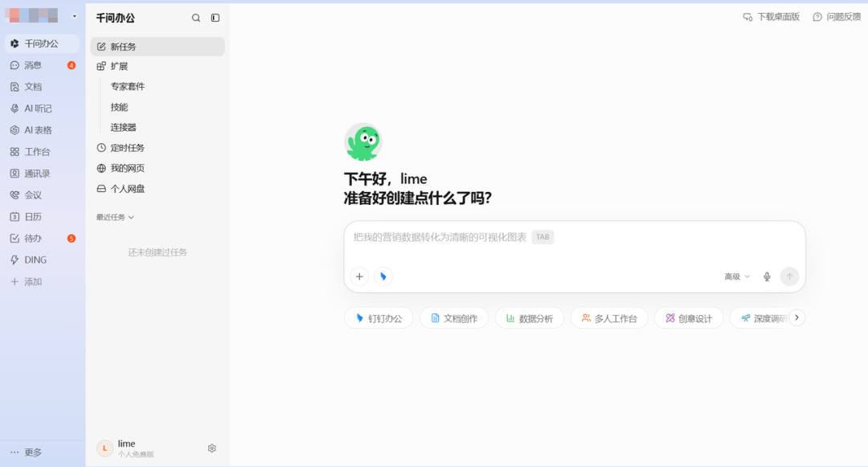Open 文档 documents section
868x467 pixels.
pyautogui.click(x=42, y=87)
